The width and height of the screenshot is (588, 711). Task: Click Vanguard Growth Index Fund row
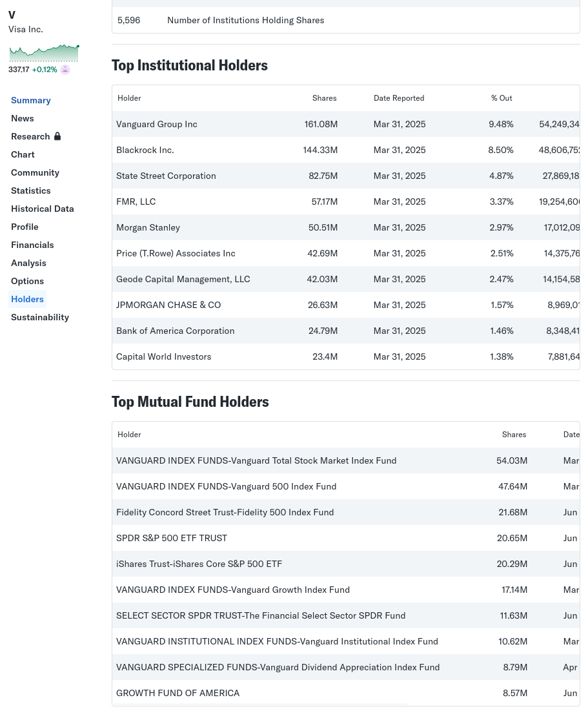click(345, 590)
